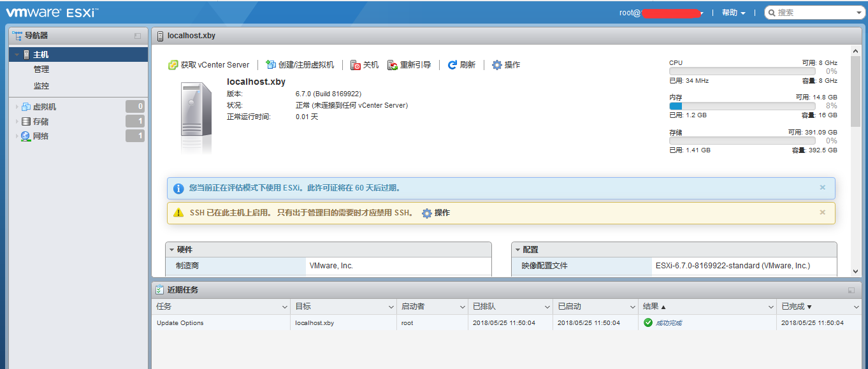This screenshot has height=369, width=868.
Task: Select the 重新引导 reboot icon
Action: tap(393, 64)
